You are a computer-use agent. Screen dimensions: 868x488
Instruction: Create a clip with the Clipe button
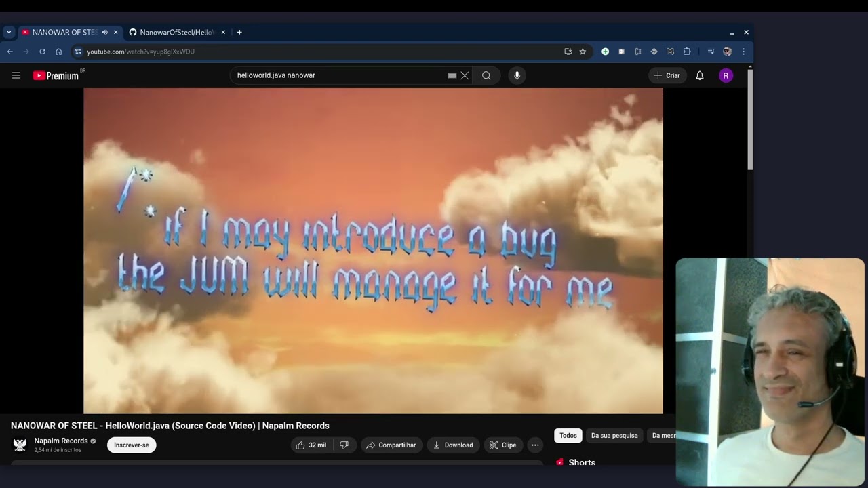pos(503,445)
